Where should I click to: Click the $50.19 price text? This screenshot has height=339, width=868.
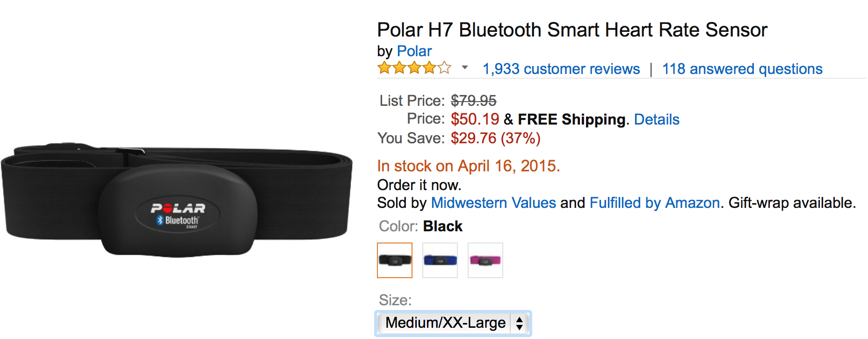[475, 119]
